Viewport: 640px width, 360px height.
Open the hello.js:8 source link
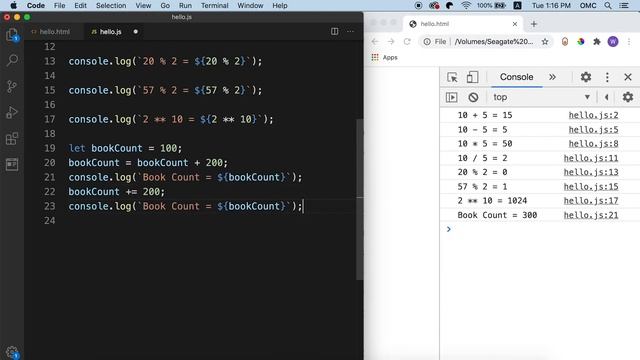coord(593,144)
